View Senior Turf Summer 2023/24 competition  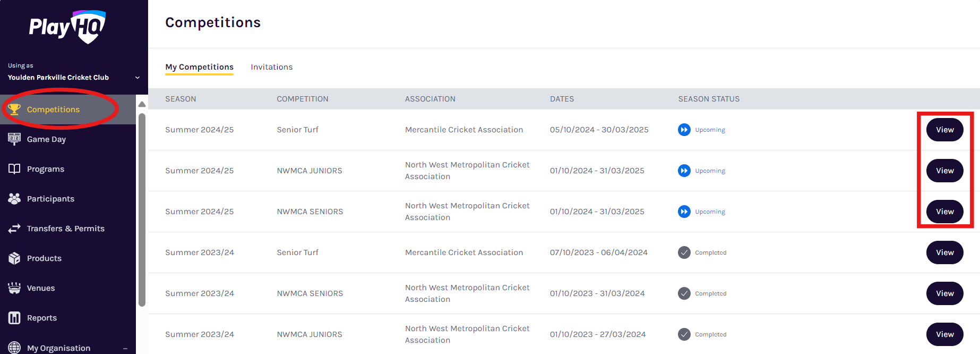[944, 252]
